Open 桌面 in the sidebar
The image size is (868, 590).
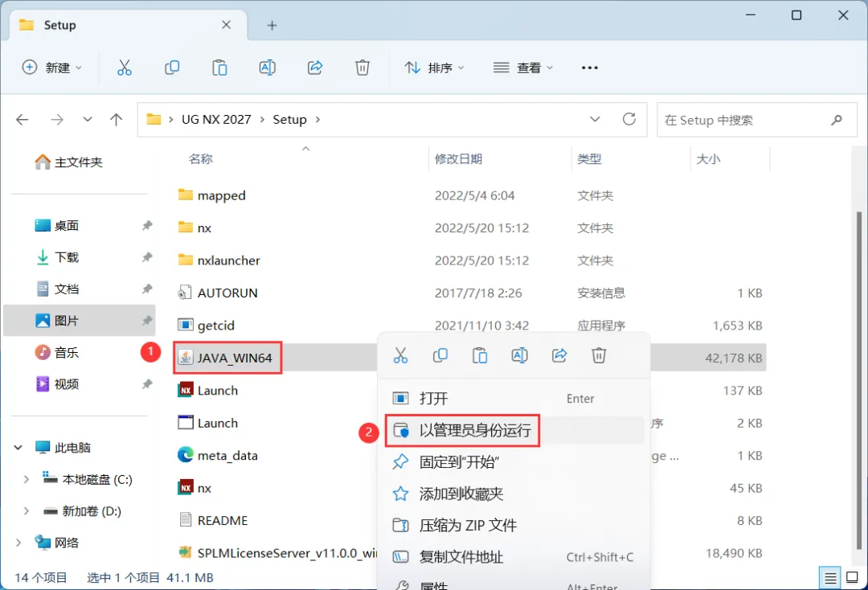[56, 226]
